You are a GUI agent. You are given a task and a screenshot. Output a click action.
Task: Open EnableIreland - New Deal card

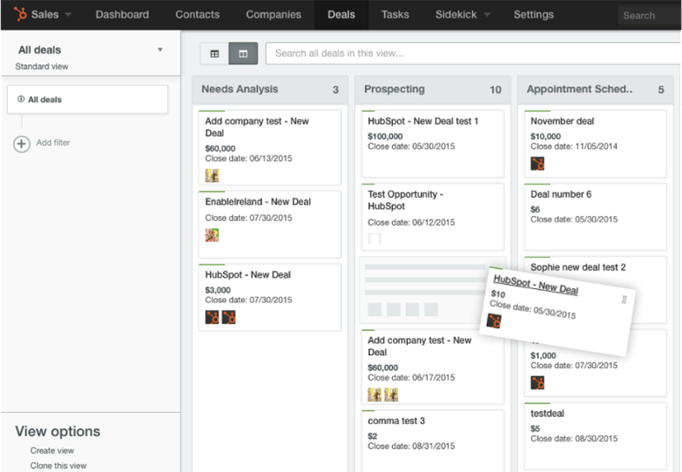point(258,202)
